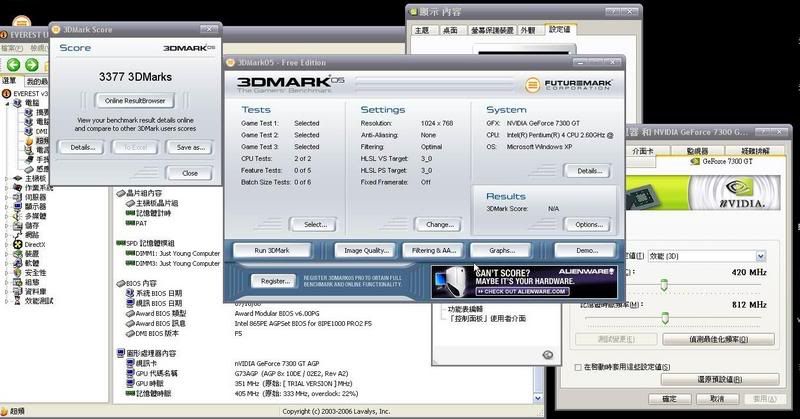Click the 420 MHz core clock slider thumb
800x419 pixels.
point(664,285)
